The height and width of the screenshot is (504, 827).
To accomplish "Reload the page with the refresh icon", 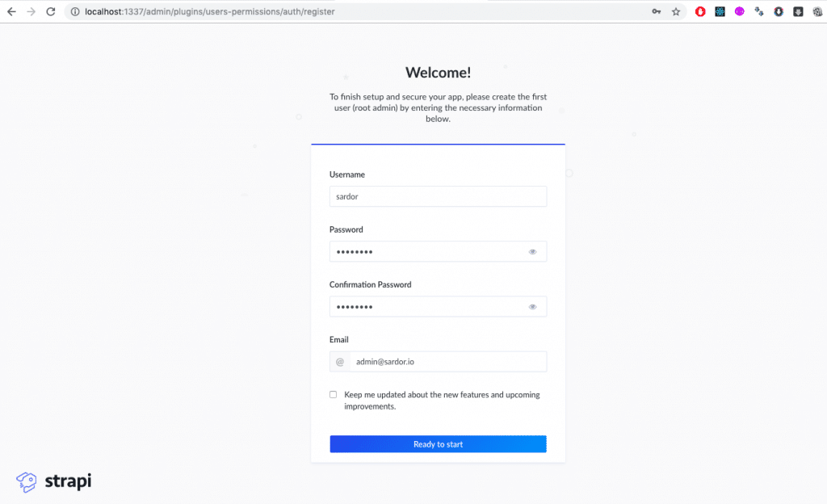I will tap(50, 11).
